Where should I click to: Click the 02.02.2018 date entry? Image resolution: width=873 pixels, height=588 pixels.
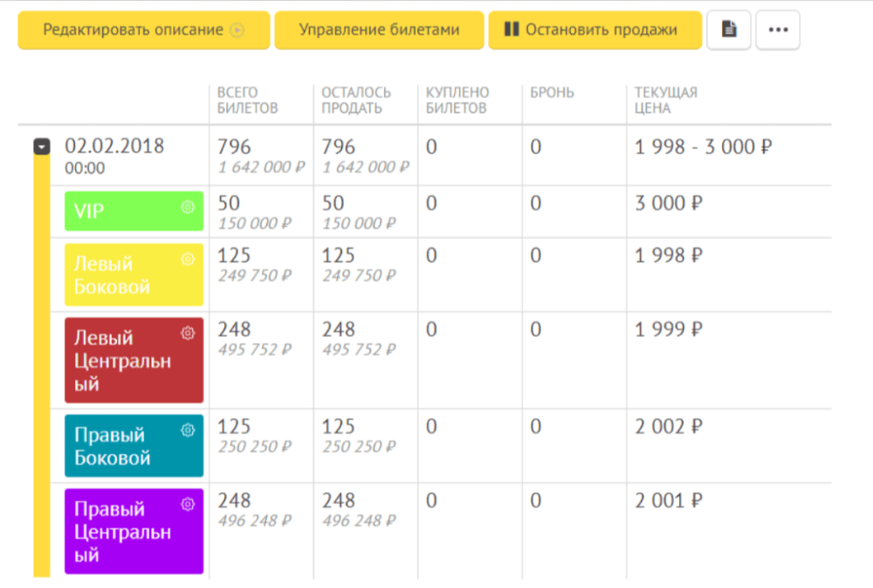(x=114, y=146)
